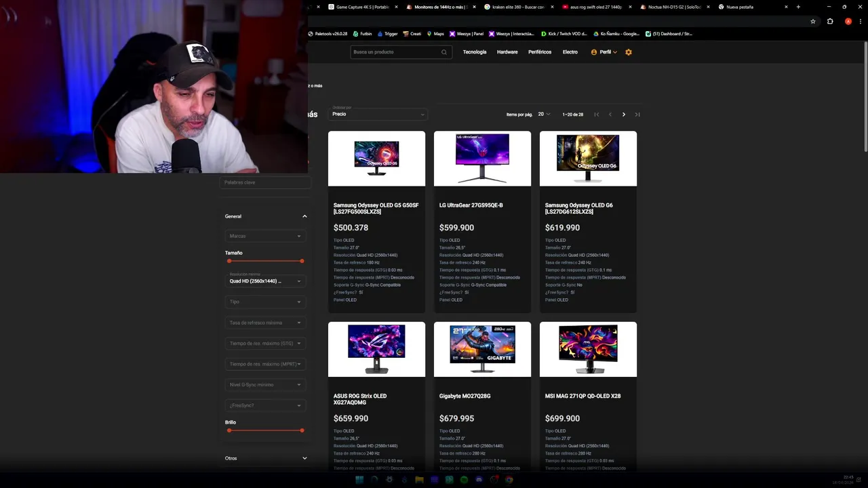The height and width of the screenshot is (488, 868).
Task: Open ASUS ROG Strix OLED XG27AQDMG link
Action: pyautogui.click(x=360, y=399)
